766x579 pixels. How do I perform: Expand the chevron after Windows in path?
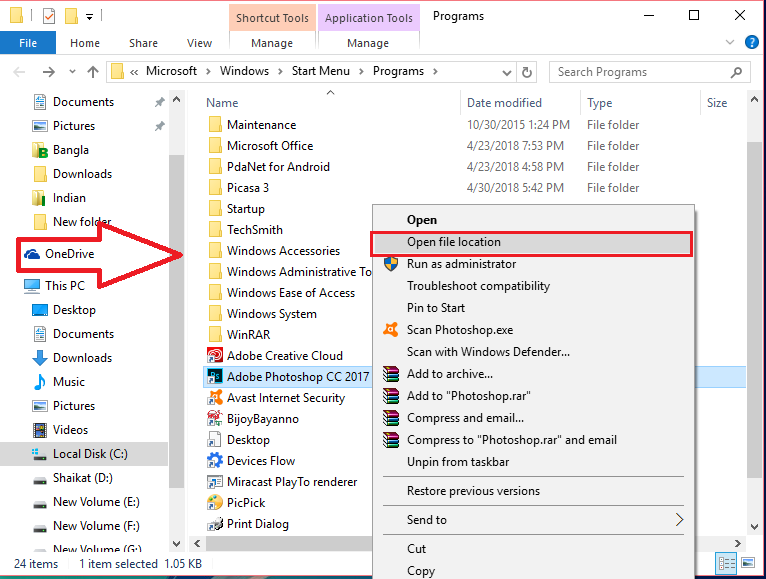pos(280,72)
